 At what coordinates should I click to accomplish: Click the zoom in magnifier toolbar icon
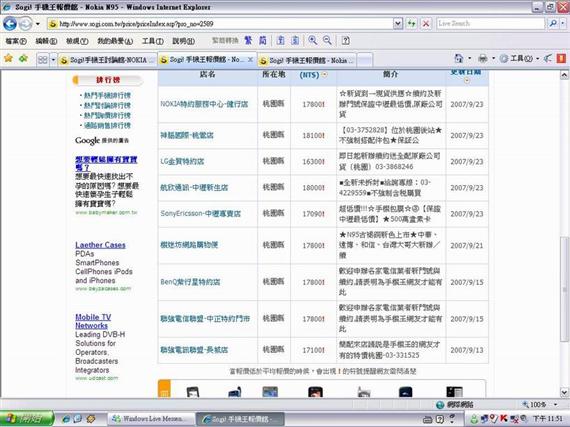coord(313,40)
